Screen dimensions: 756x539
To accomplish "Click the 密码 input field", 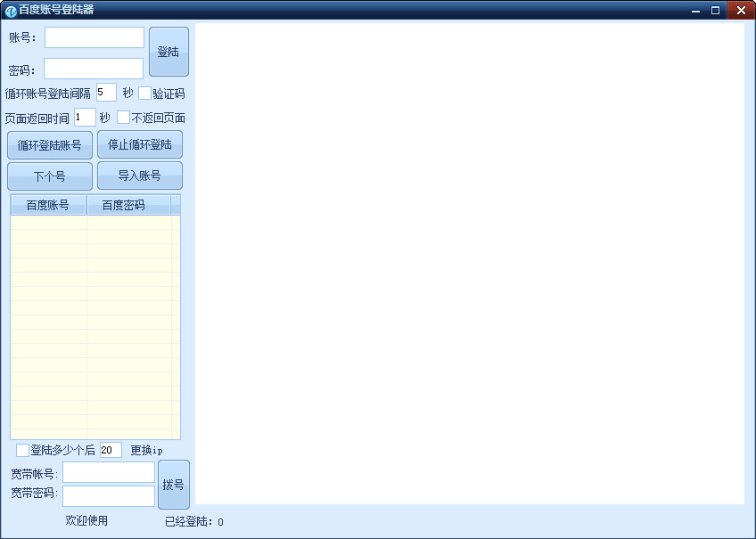I will 94,69.
